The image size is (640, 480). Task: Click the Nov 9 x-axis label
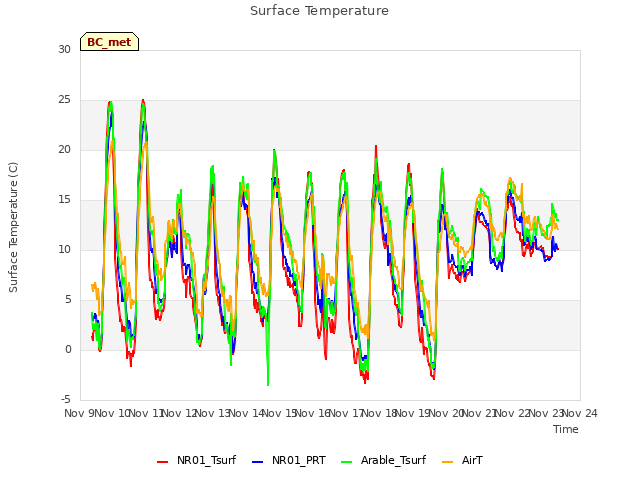point(79,413)
